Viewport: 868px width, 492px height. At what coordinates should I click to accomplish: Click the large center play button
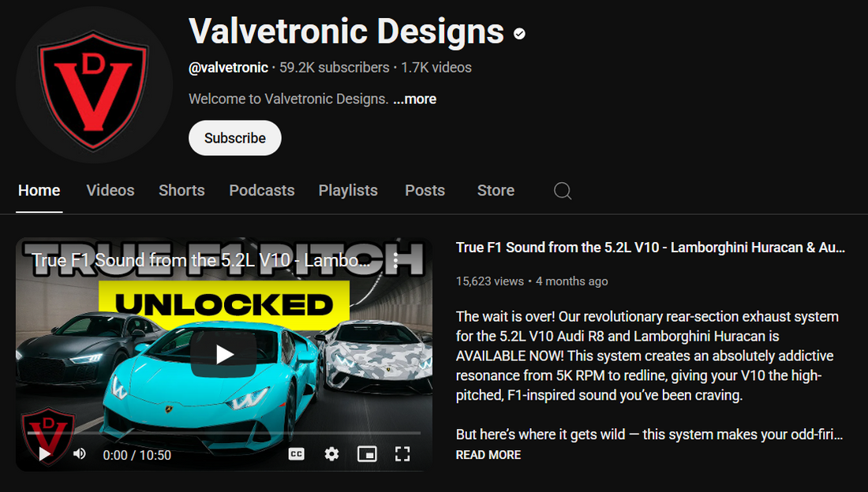223,354
